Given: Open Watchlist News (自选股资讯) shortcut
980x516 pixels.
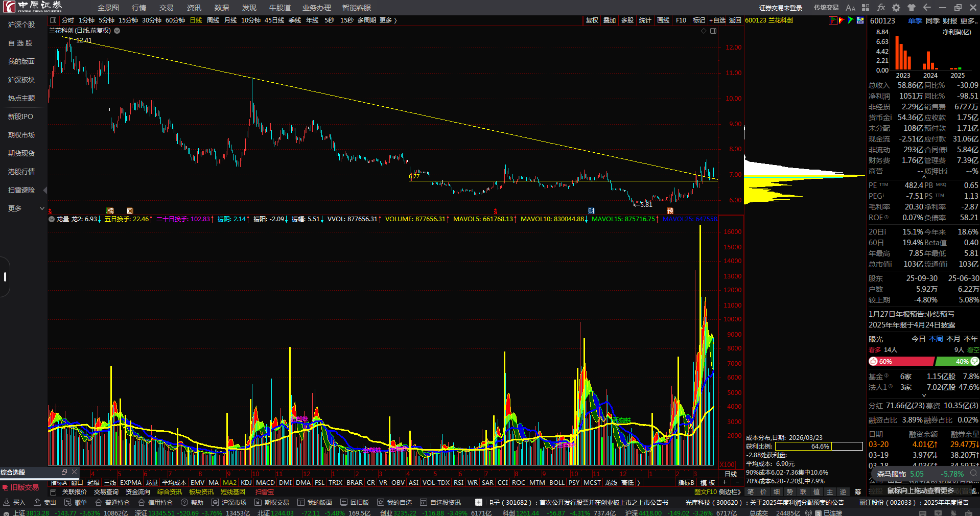Looking at the screenshot, I should 440,503.
